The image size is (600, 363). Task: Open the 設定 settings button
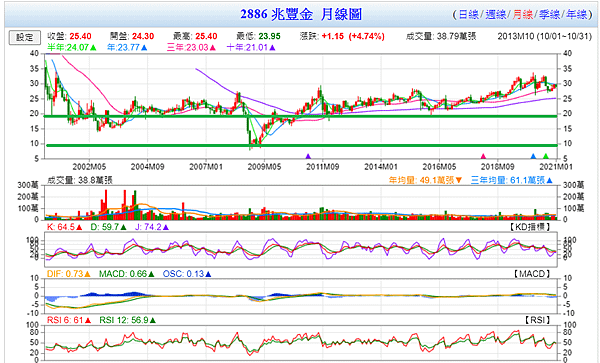24,37
